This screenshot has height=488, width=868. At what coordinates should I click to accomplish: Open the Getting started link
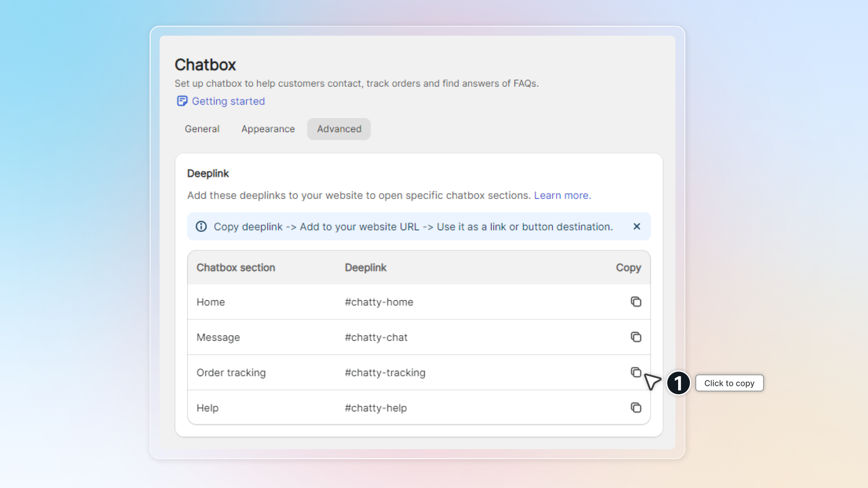tap(228, 101)
